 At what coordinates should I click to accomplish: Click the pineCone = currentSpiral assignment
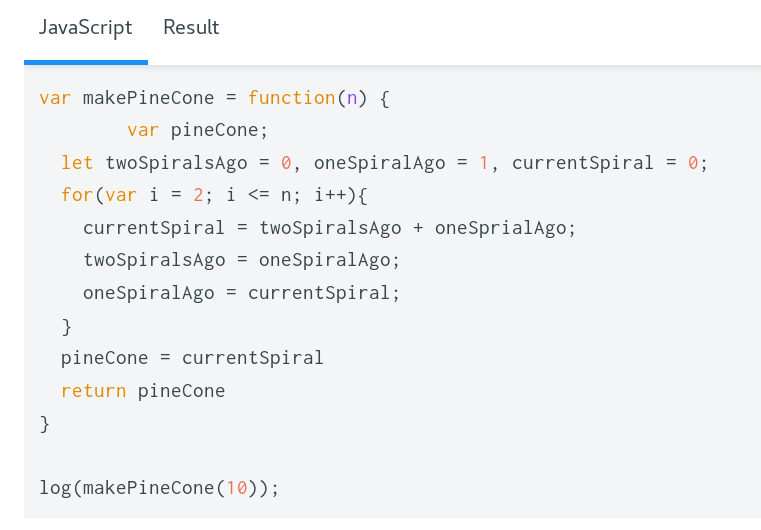point(192,358)
